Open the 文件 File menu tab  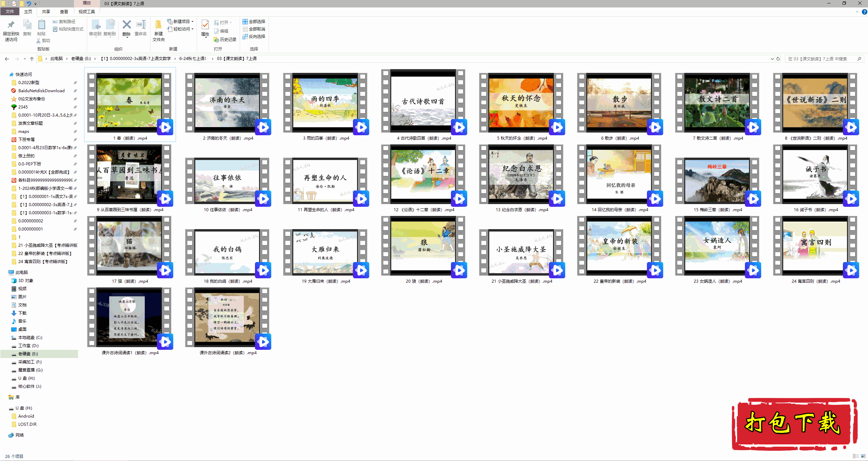coord(10,12)
